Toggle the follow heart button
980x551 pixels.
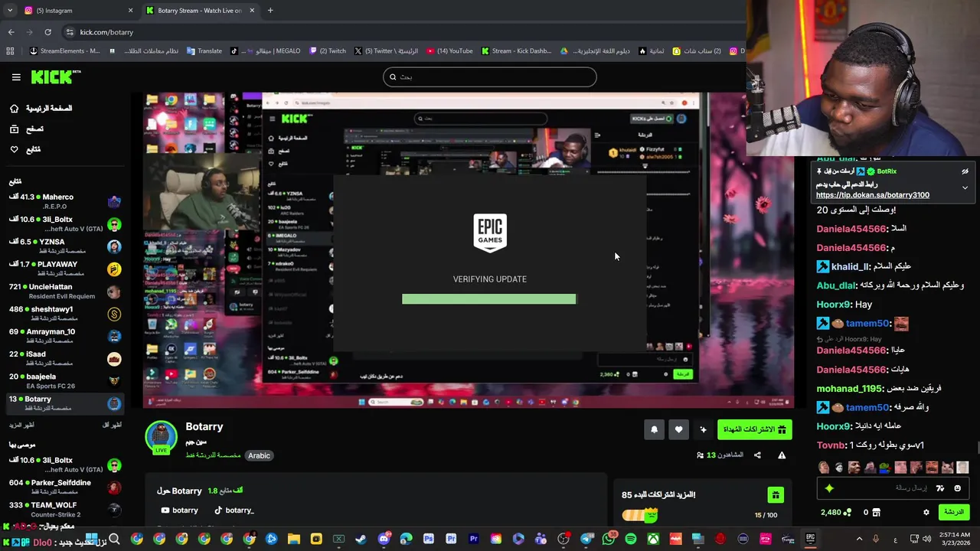tap(678, 430)
